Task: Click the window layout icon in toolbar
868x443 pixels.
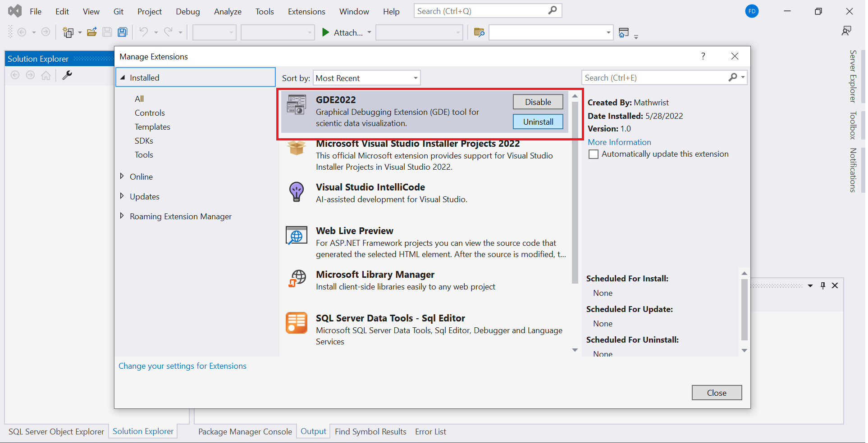Action: pos(624,32)
